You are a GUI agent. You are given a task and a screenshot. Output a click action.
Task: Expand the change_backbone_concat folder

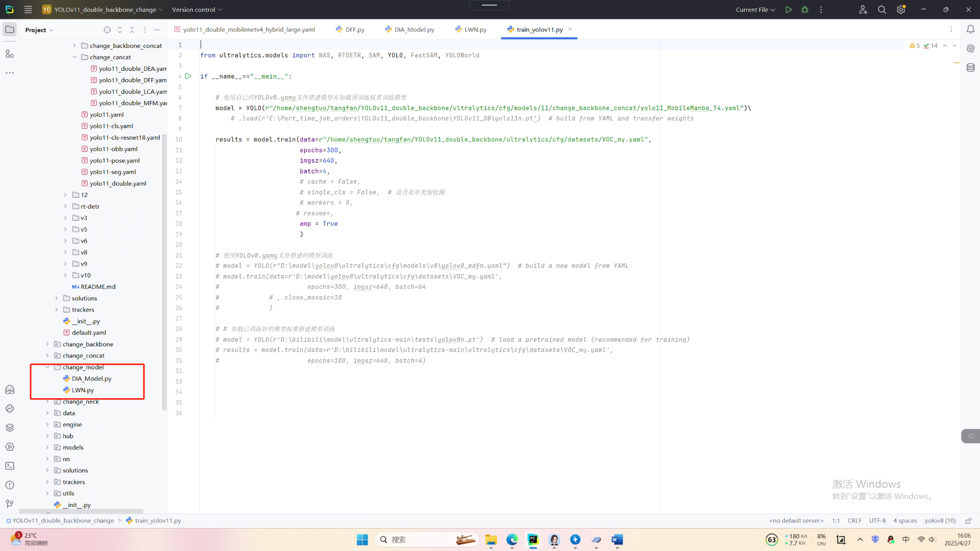[x=75, y=46]
